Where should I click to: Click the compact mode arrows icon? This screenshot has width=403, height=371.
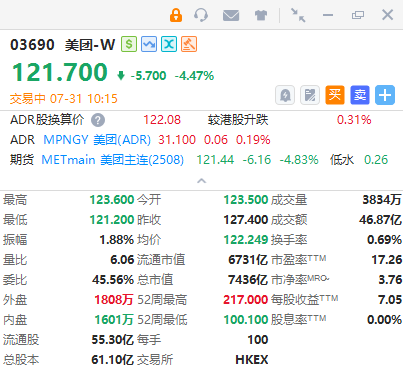tap(298, 15)
